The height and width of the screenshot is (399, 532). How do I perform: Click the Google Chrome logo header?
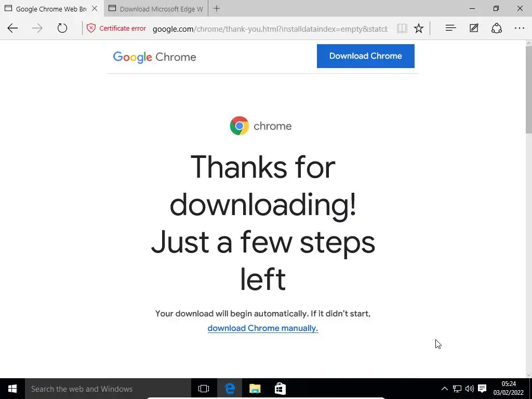(x=154, y=57)
